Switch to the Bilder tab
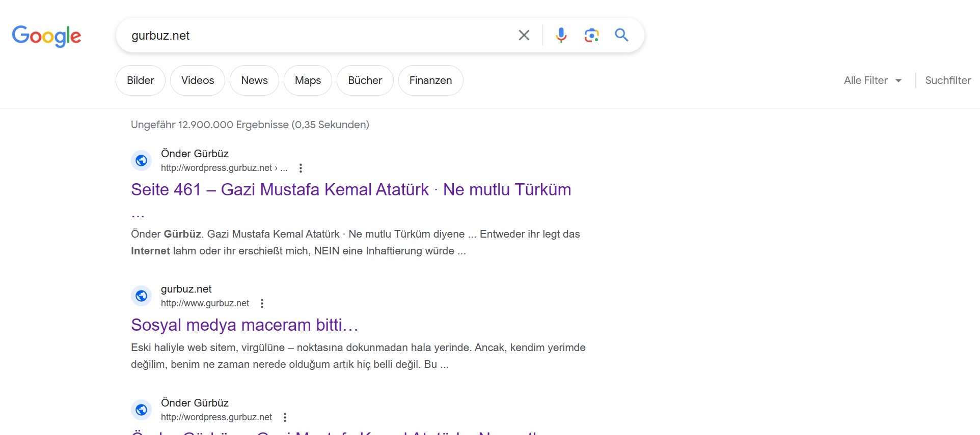 point(141,80)
